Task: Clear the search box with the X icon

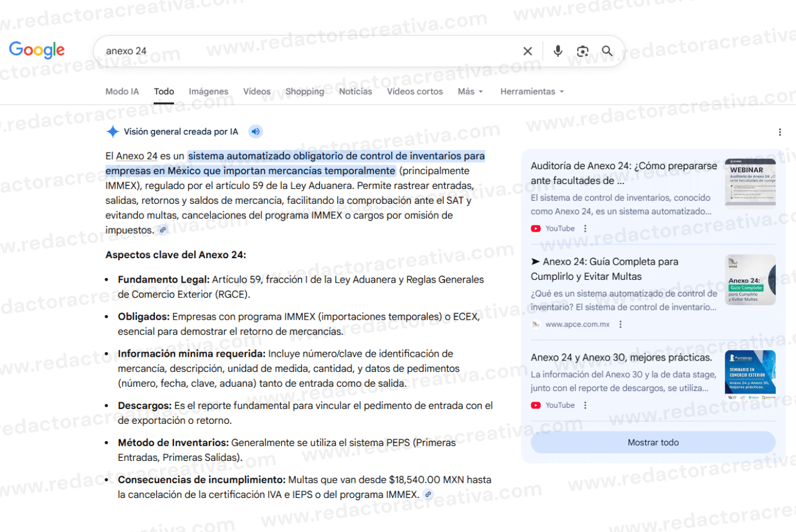Action: pos(527,51)
